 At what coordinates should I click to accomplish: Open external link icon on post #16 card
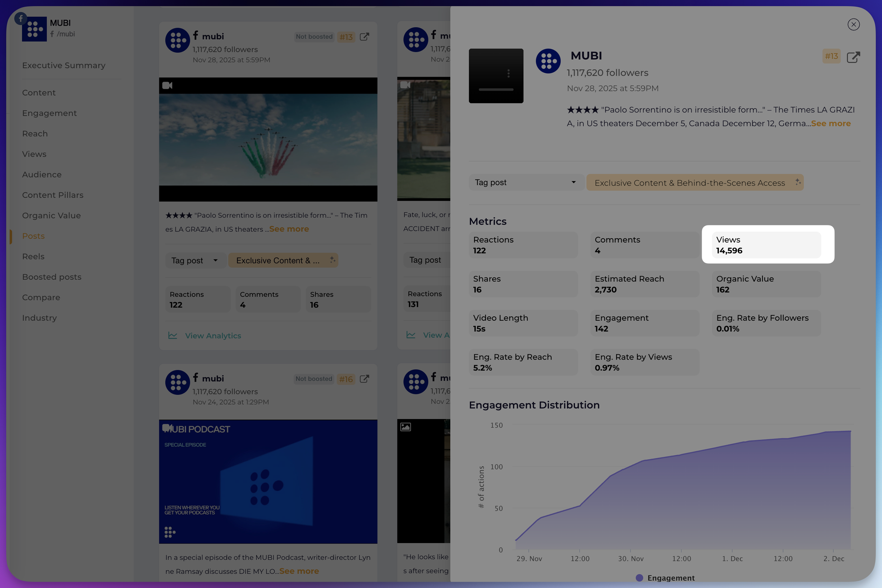coord(364,379)
